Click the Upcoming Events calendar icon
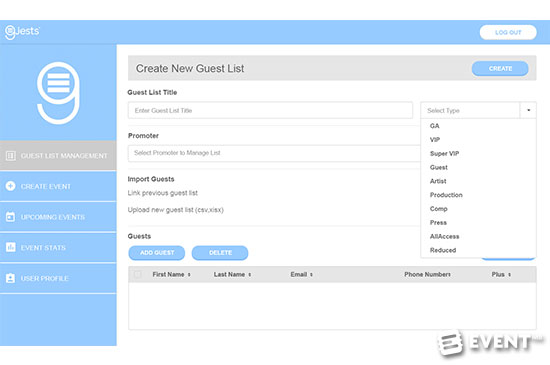 point(11,217)
